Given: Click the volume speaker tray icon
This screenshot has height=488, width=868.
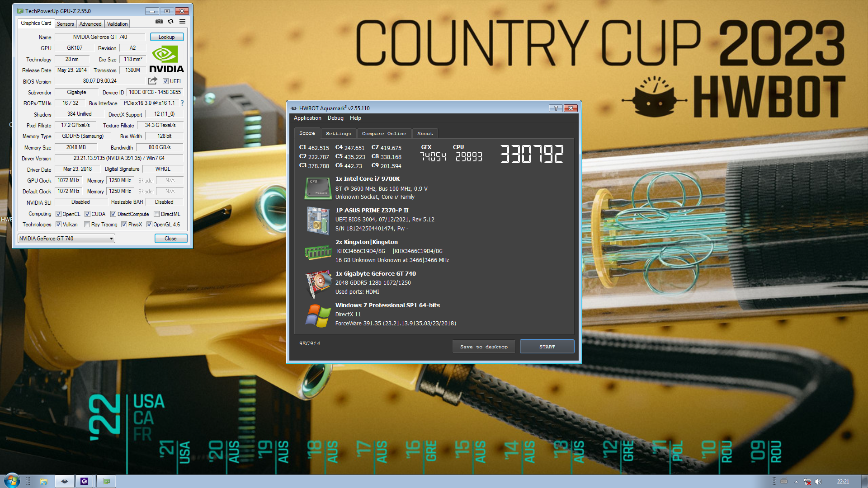Looking at the screenshot, I should point(818,482).
